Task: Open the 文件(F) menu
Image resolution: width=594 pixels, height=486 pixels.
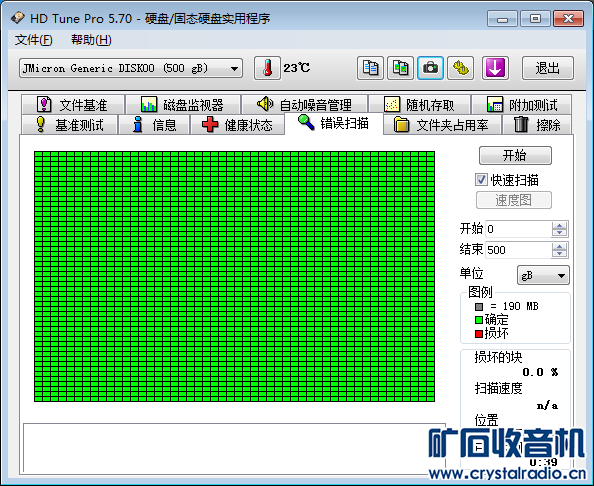Action: click(33, 40)
